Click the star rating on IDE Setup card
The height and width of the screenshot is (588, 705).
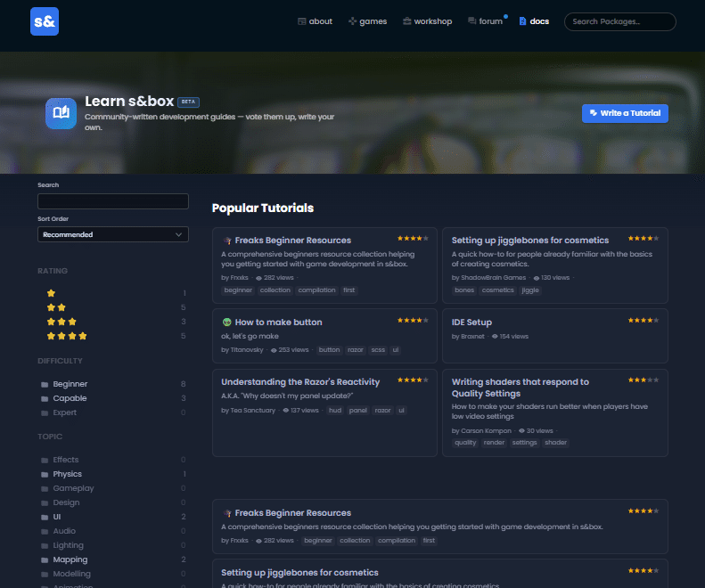point(644,320)
